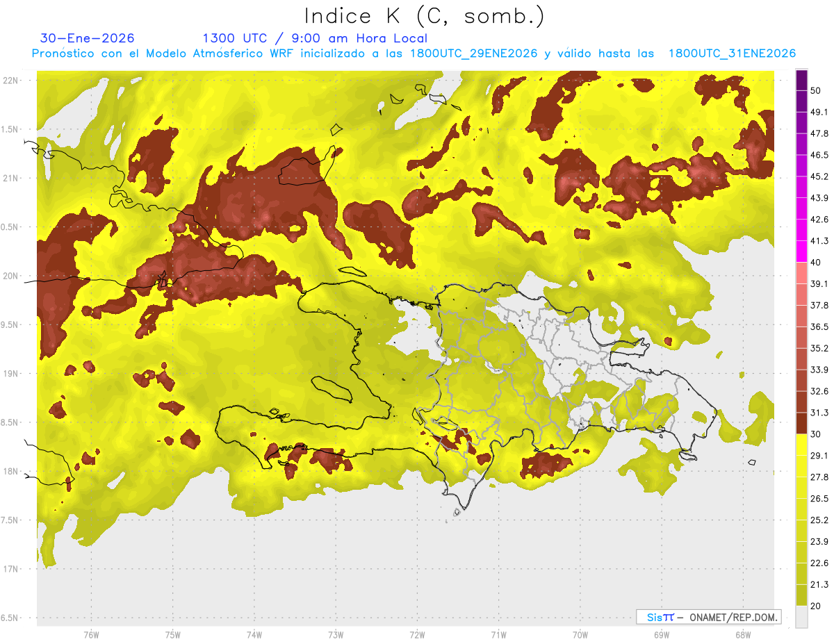The image size is (834, 644).
Task: Click the longitude label '71W'
Action: point(498,635)
